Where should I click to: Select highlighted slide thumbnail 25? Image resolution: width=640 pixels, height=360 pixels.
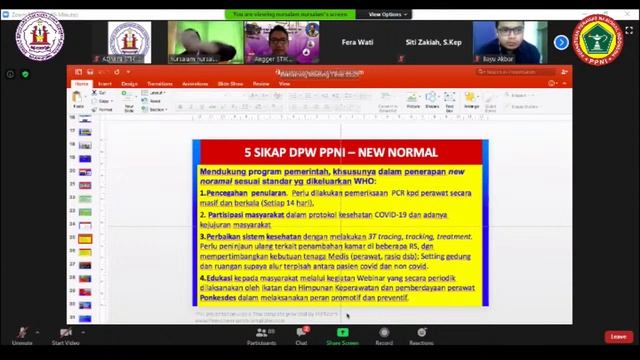[x=85, y=239]
